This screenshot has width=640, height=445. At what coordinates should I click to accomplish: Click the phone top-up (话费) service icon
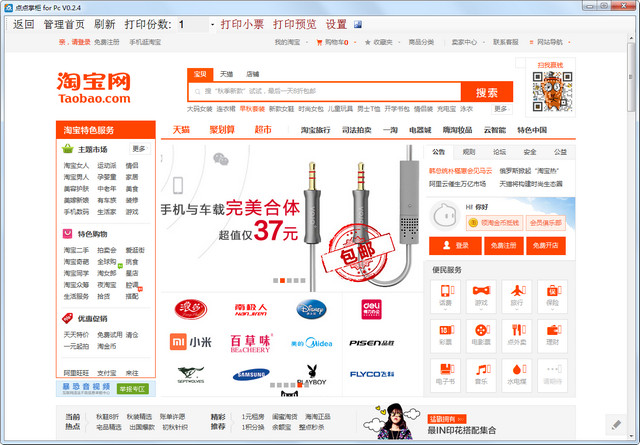pos(445,292)
